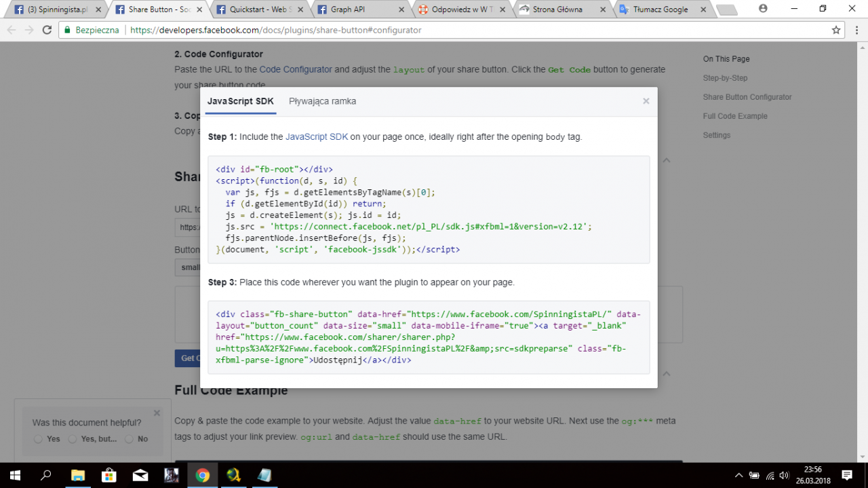Open Microsoft Store from the taskbar
This screenshot has width=868, height=488.
(x=108, y=475)
